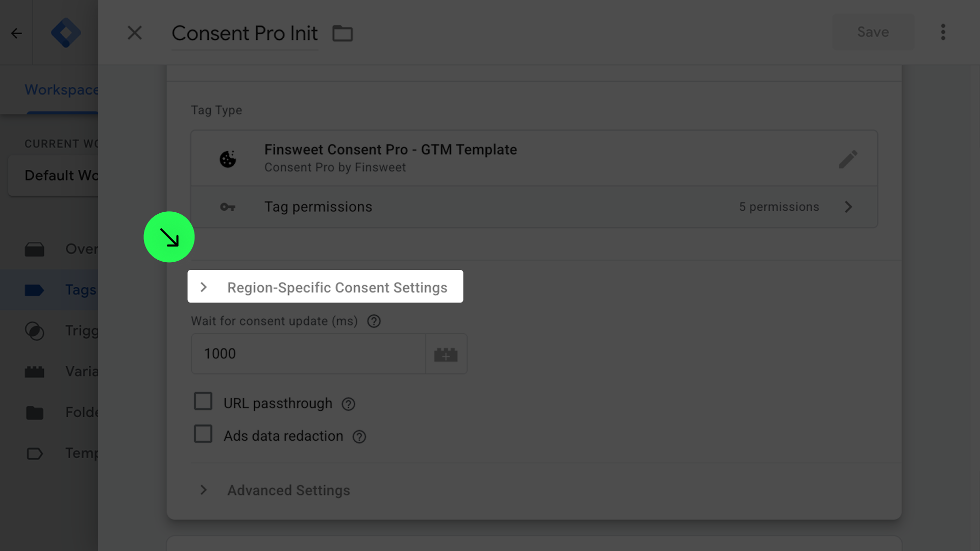
Task: Click the pencil edit tag type icon
Action: coord(848,159)
